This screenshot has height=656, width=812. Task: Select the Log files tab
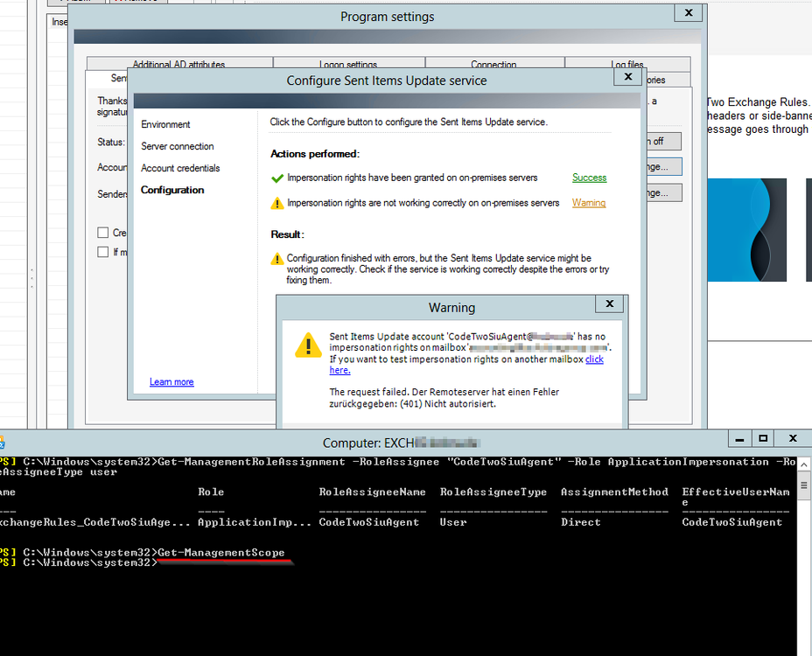[626, 65]
